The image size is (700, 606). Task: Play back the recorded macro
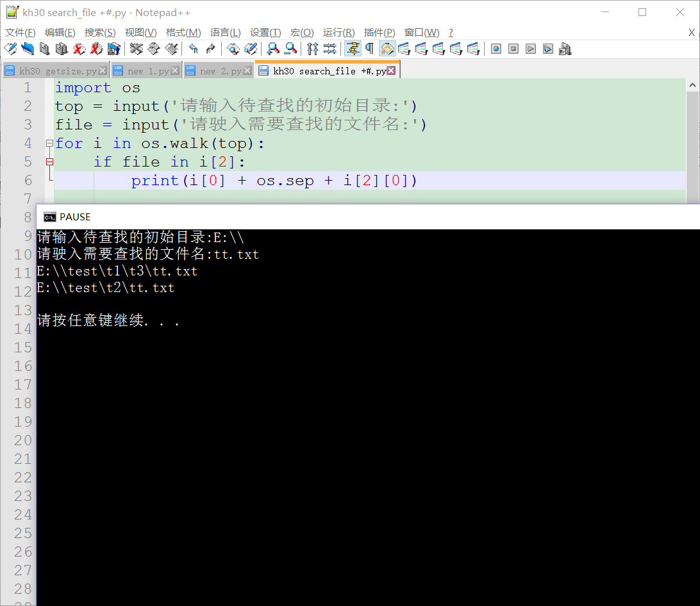(x=531, y=49)
